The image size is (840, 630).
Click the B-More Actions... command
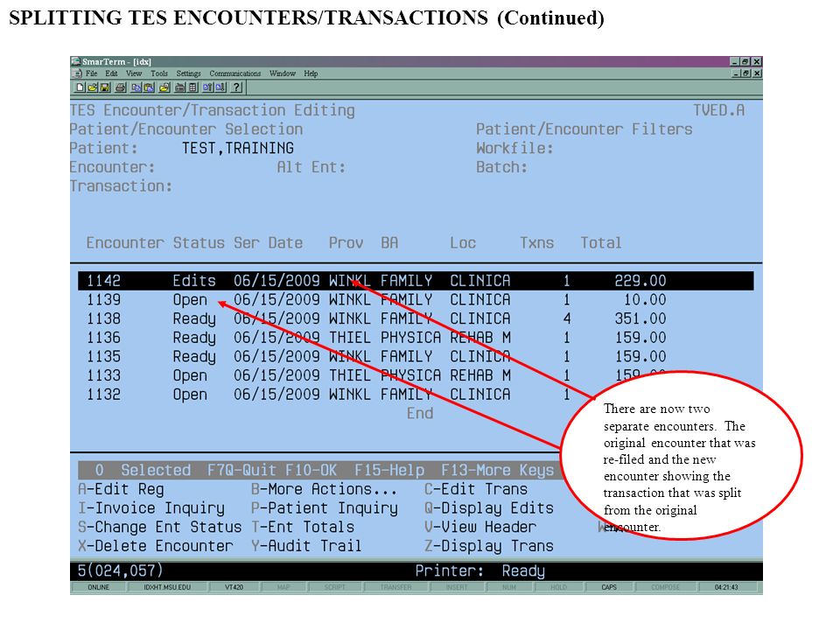(325, 489)
